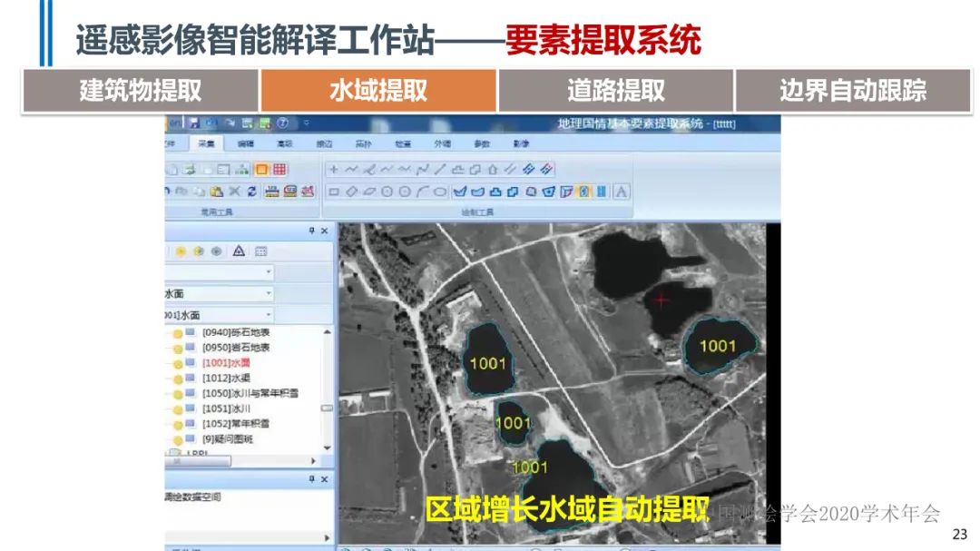Expand the [001]水面 combo box
This screenshot has width=980, height=551.
point(269,315)
